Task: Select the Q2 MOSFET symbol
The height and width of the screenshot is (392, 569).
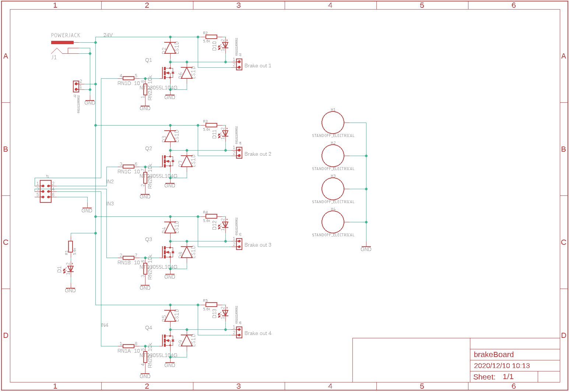Action: pos(168,161)
